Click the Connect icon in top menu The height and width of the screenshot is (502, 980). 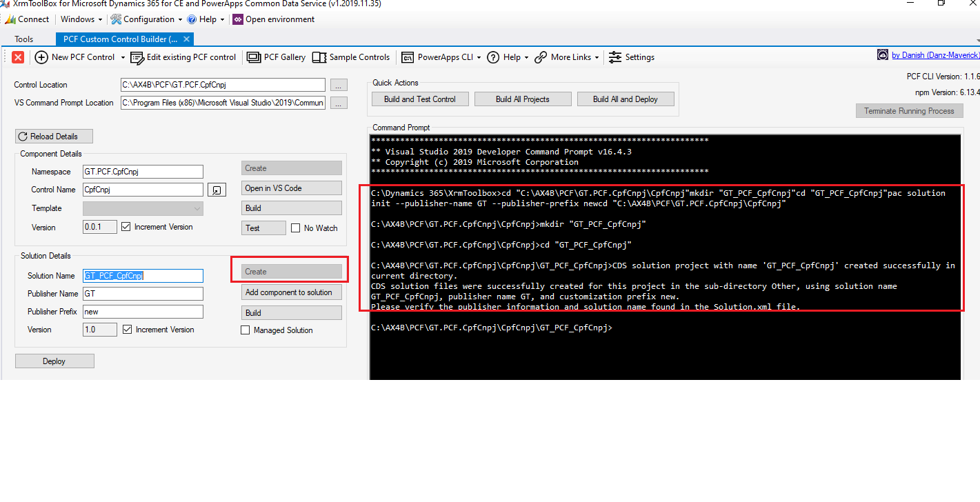10,19
